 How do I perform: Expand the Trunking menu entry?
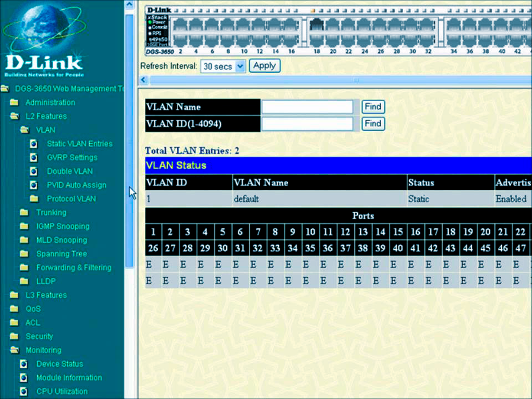coord(51,212)
